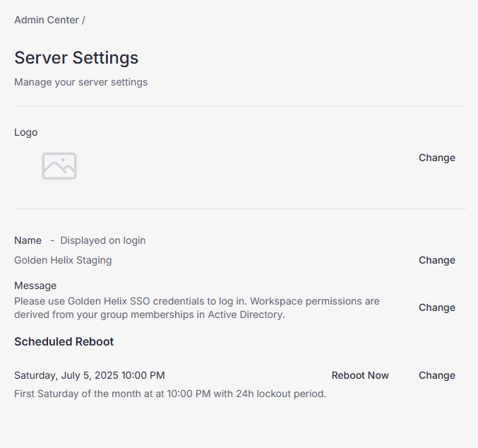
Task: Click the Scheduled Reboot section heading
Action: 64,342
